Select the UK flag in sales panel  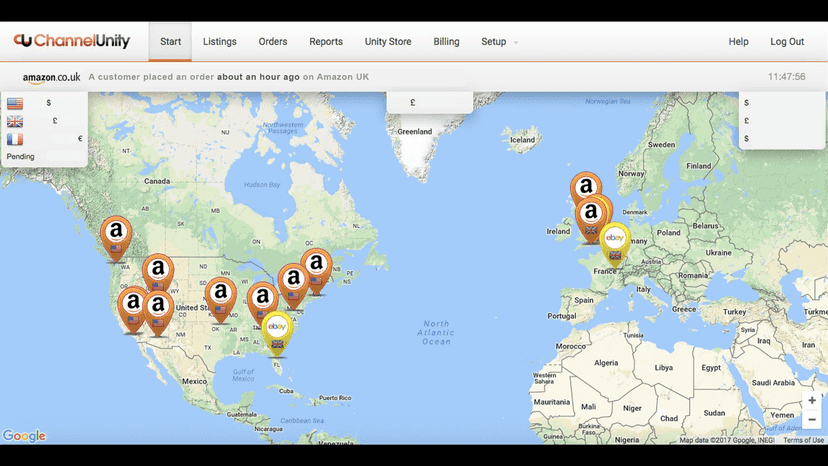[x=15, y=122]
